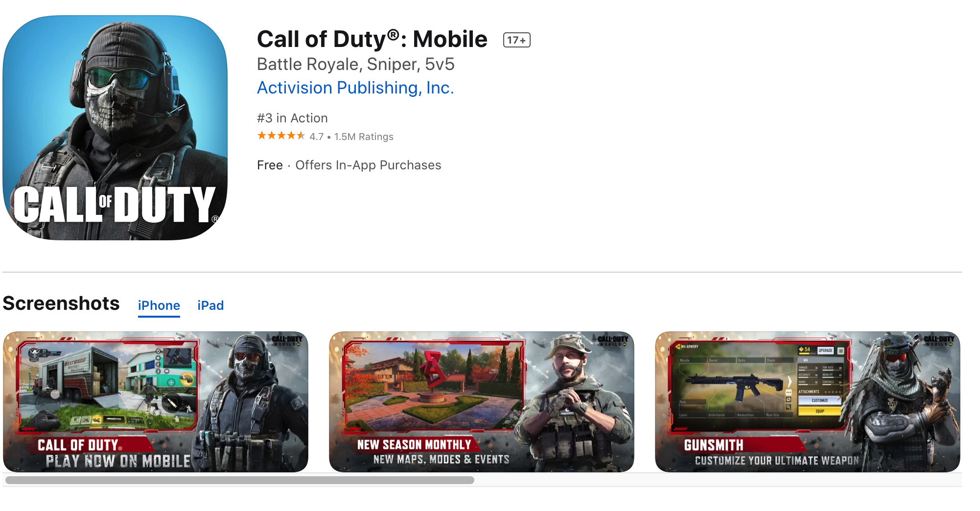Open the 'New Season Monthly' screenshot
The image size is (980, 511).
[x=482, y=402]
